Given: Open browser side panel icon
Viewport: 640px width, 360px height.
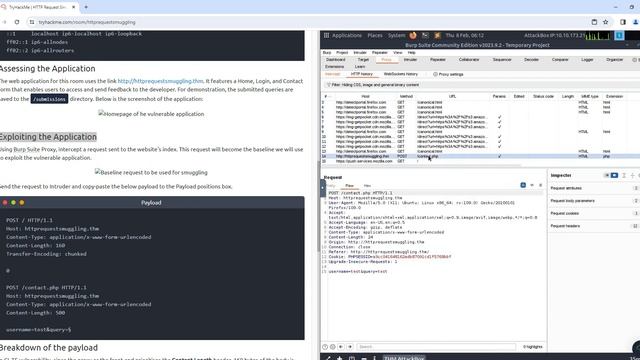Looking at the screenshot, I should click(x=623, y=22).
